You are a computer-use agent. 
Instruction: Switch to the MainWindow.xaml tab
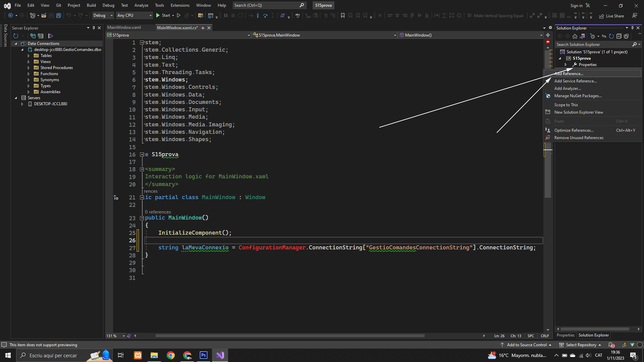click(x=124, y=27)
